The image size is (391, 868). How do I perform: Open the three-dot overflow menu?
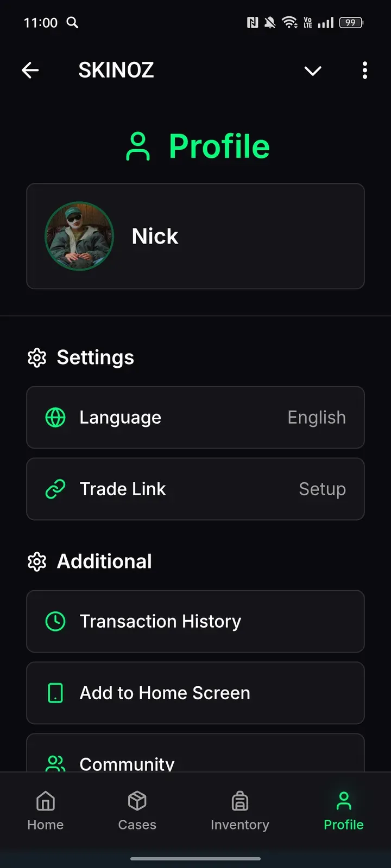[x=364, y=70]
